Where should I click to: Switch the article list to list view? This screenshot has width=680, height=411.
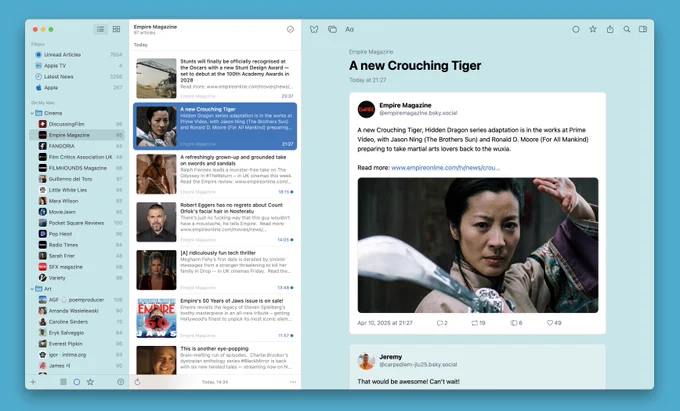(101, 29)
